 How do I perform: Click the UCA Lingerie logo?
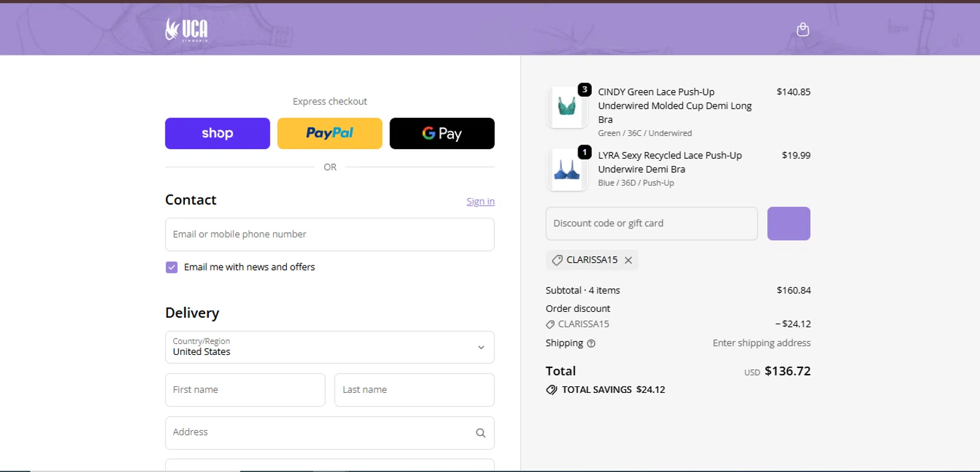click(187, 29)
